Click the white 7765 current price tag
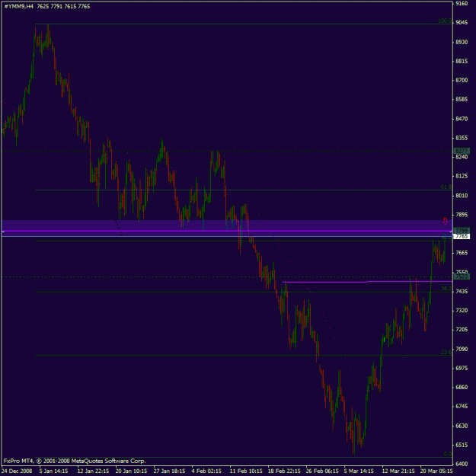476x476 pixels. (462, 236)
